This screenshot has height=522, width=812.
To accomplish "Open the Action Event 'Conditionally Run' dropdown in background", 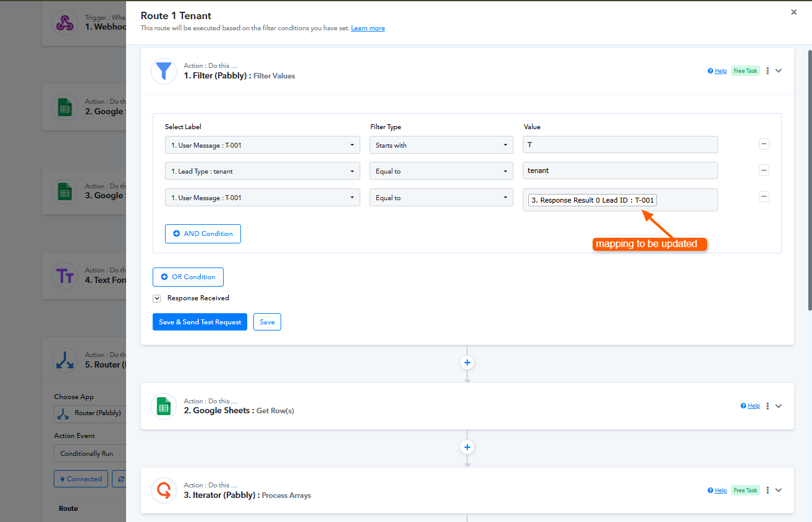I will [x=90, y=453].
